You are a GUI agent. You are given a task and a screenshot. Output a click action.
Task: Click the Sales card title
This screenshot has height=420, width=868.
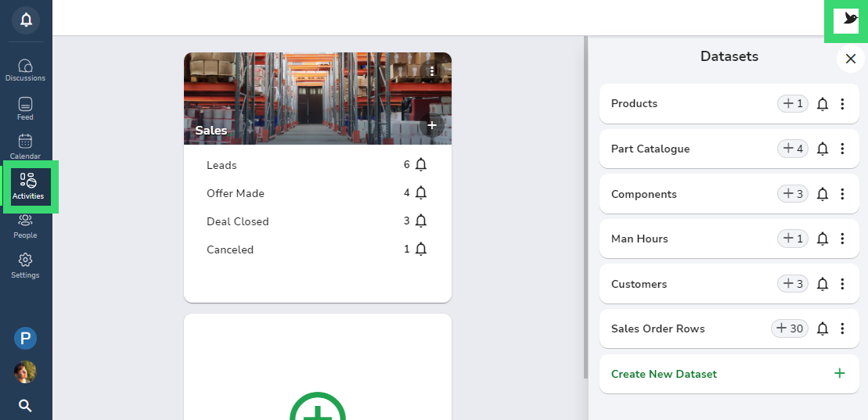click(x=211, y=131)
